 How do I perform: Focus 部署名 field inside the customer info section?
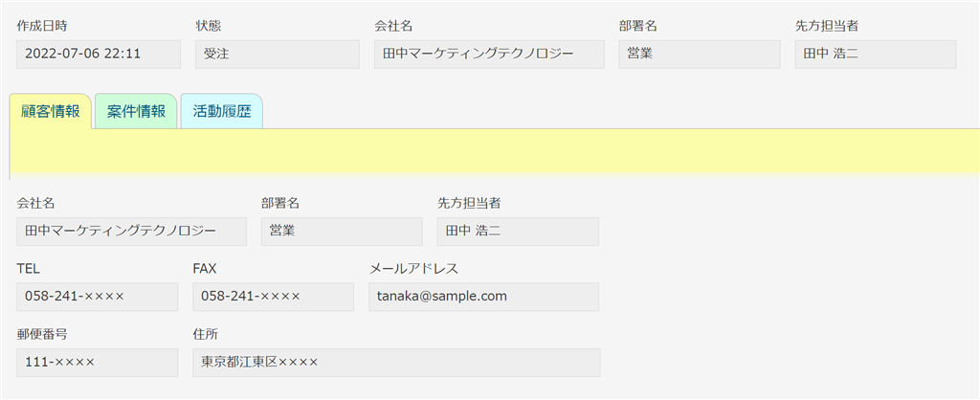click(x=342, y=231)
